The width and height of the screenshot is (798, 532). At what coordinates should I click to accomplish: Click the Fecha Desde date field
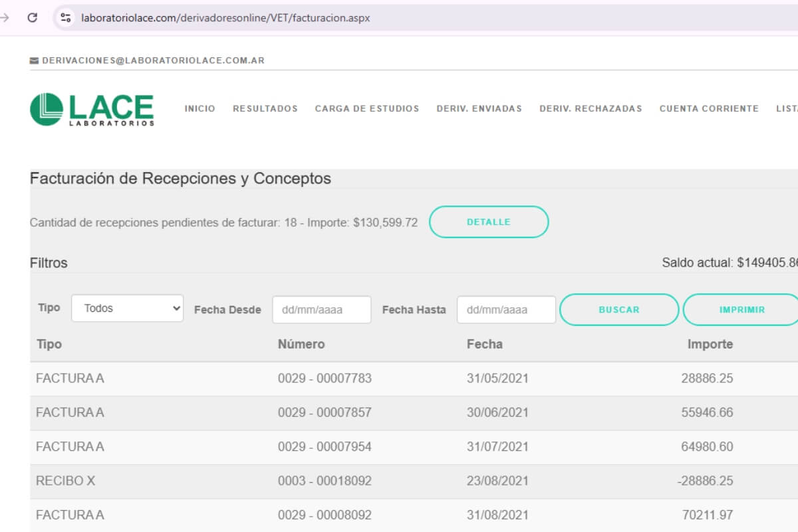pyautogui.click(x=322, y=310)
